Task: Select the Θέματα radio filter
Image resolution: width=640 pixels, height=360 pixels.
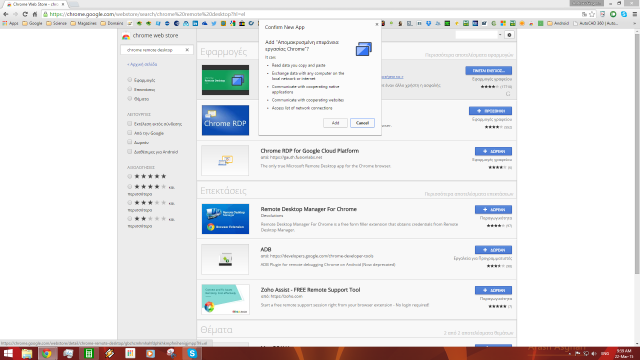Action: [129, 98]
